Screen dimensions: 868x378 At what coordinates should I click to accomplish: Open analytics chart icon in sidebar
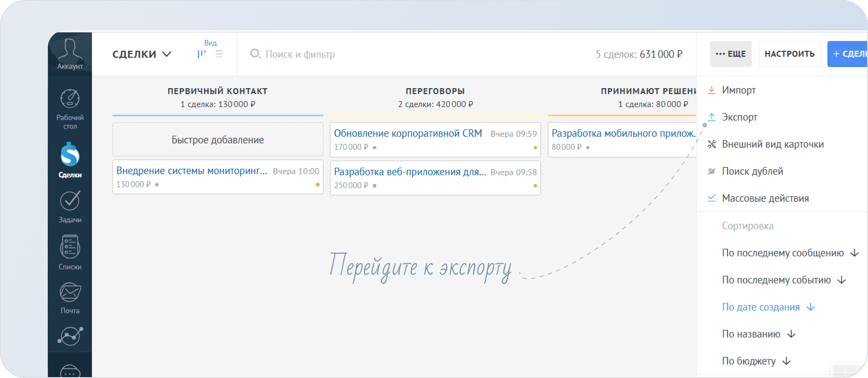point(70,336)
